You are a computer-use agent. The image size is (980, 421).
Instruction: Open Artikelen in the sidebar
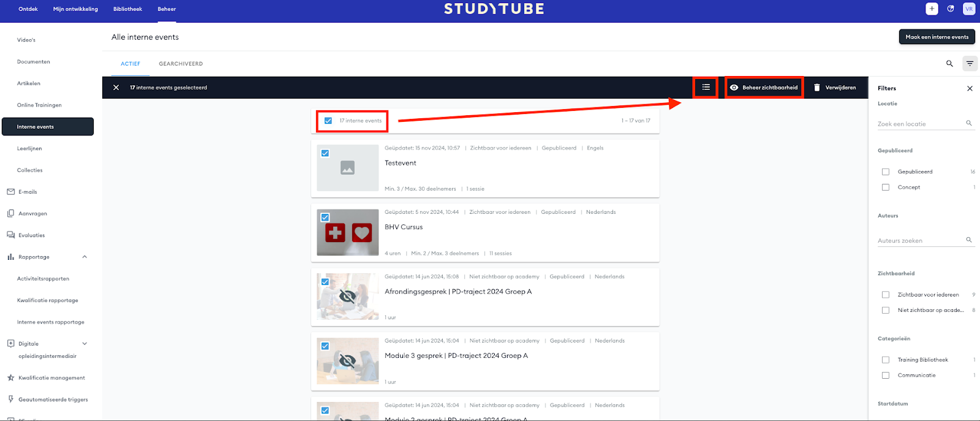tap(29, 83)
